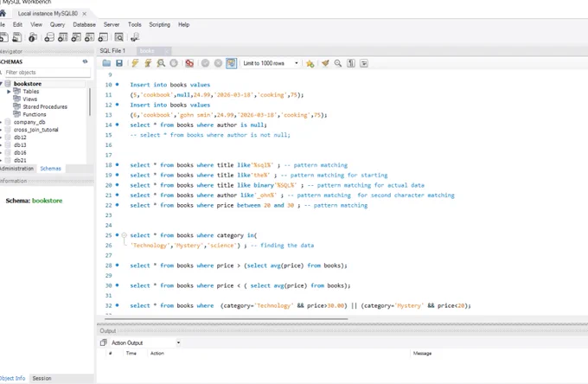Screen dimensions: 588x384
Task: Explain current statement execution plan
Action: [x=161, y=63]
